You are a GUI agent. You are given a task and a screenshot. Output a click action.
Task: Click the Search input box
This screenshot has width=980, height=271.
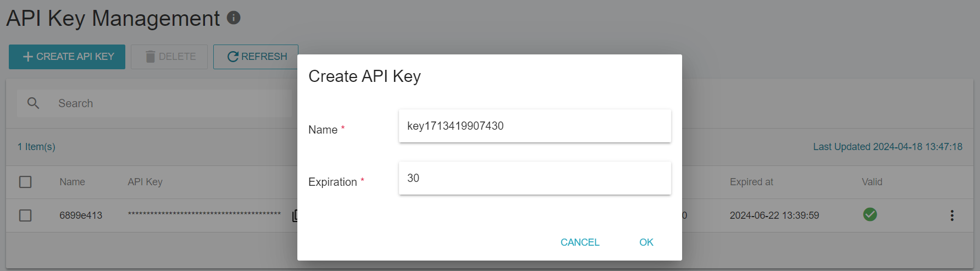pos(154,103)
